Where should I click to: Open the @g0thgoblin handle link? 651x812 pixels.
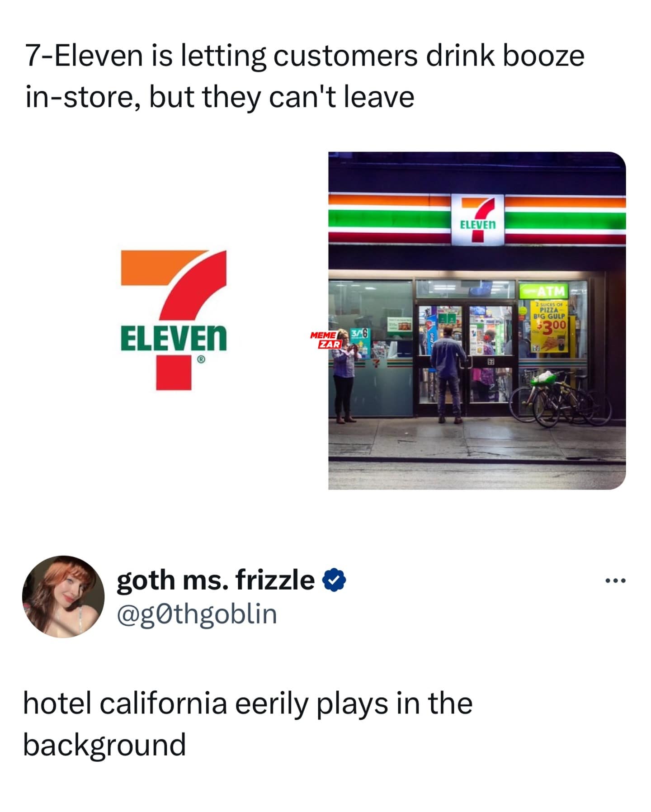point(197,614)
